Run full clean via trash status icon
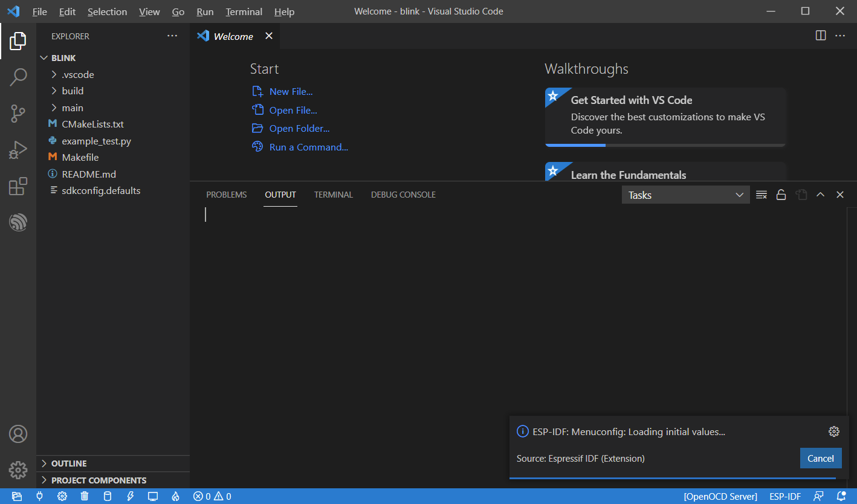The height and width of the screenshot is (504, 857). point(85,497)
